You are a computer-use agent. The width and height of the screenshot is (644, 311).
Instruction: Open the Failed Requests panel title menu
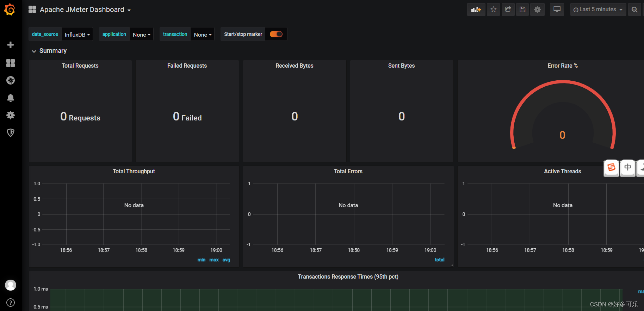pyautogui.click(x=187, y=66)
